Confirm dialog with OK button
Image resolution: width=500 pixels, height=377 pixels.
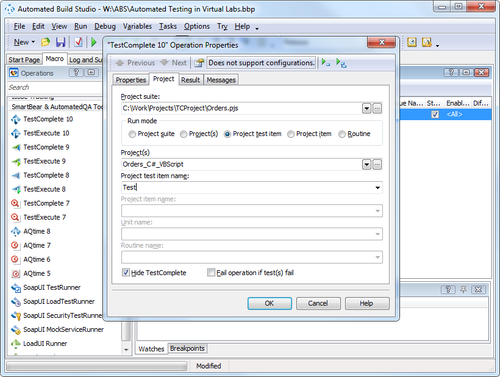coord(269,303)
